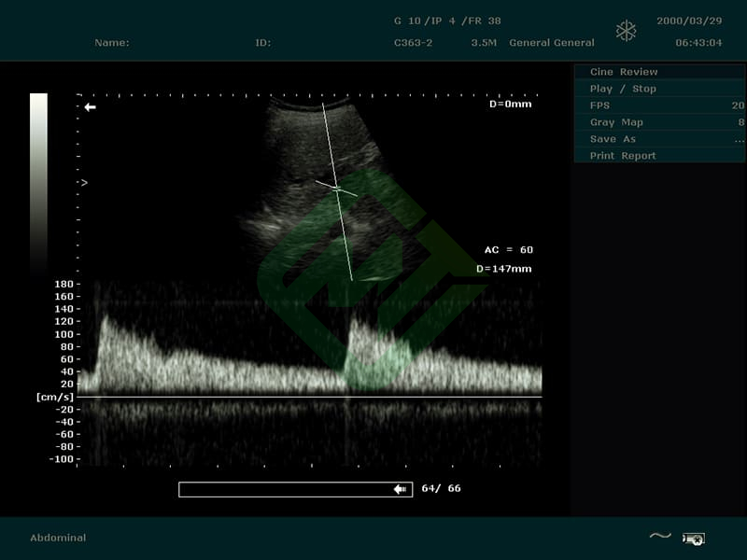Open the Cine Review menu header
This screenshot has height=560, width=747.
(x=660, y=72)
